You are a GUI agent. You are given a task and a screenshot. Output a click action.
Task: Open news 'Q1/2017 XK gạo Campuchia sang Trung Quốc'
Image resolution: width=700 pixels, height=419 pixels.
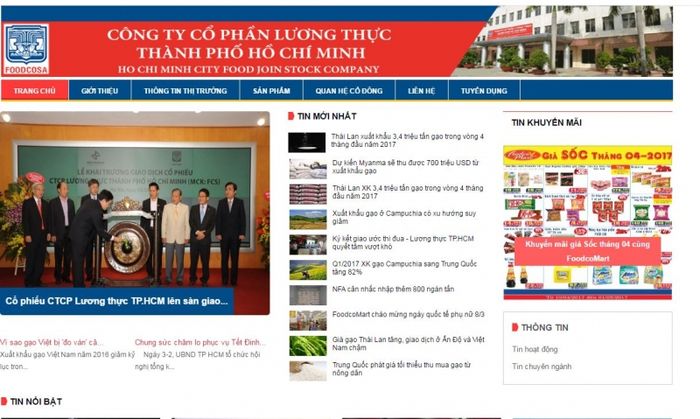tap(404, 268)
